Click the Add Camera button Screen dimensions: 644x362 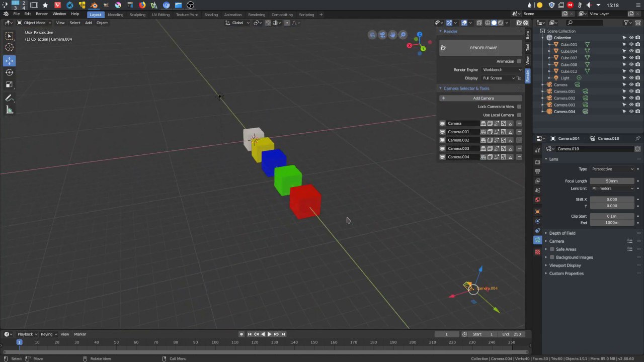click(480, 98)
